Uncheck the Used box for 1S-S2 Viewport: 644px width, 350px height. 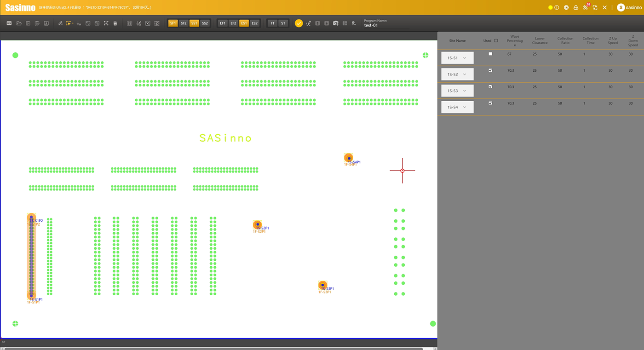click(490, 70)
